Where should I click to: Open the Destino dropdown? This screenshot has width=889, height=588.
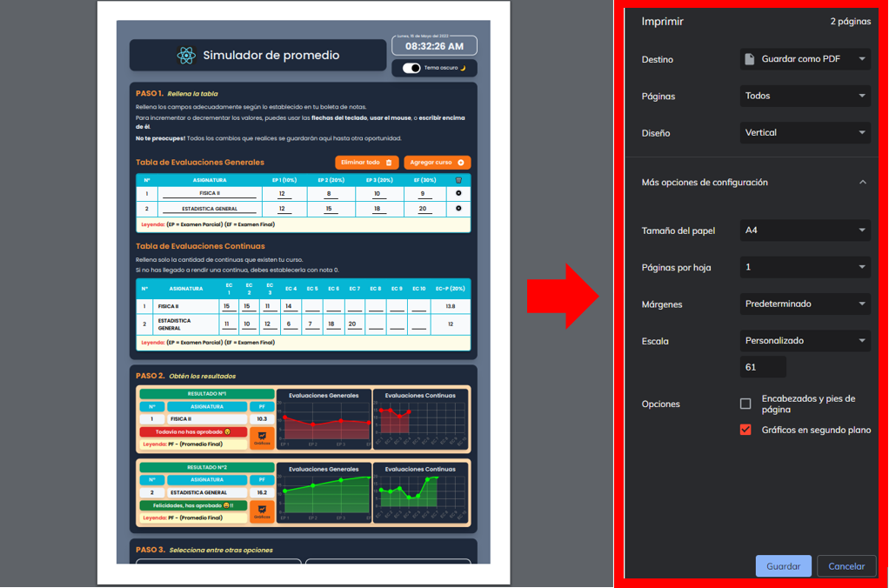(x=805, y=59)
